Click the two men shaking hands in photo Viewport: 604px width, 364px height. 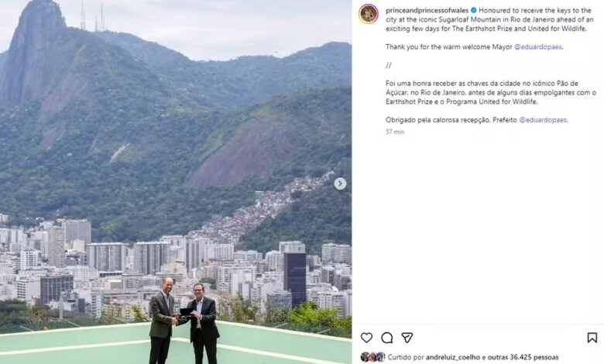(x=184, y=321)
